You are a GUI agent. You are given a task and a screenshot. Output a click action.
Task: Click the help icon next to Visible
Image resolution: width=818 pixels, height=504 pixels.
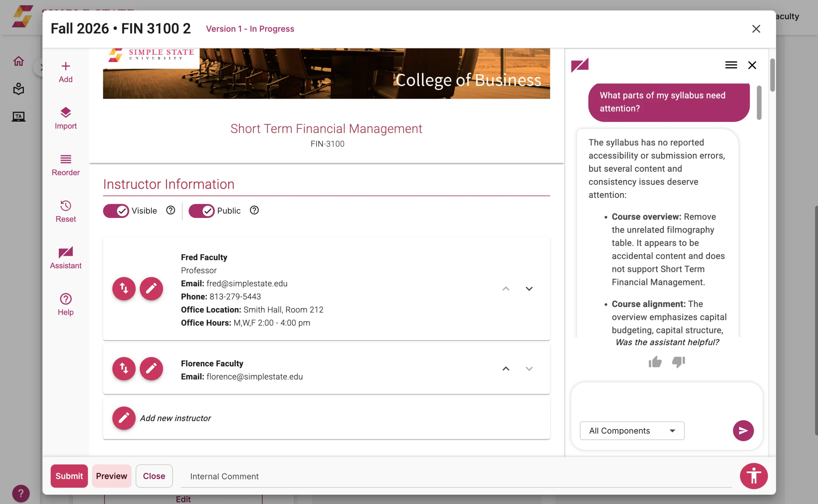click(x=170, y=210)
